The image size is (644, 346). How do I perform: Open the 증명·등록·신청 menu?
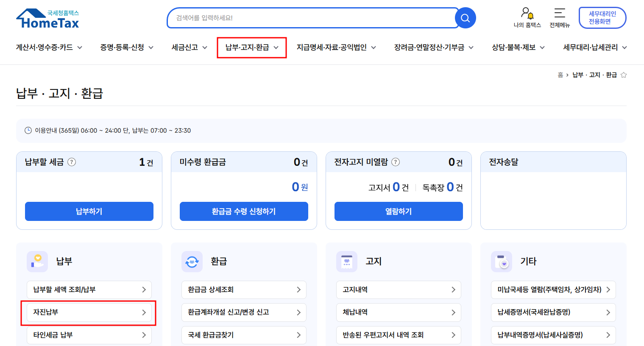[x=126, y=47]
